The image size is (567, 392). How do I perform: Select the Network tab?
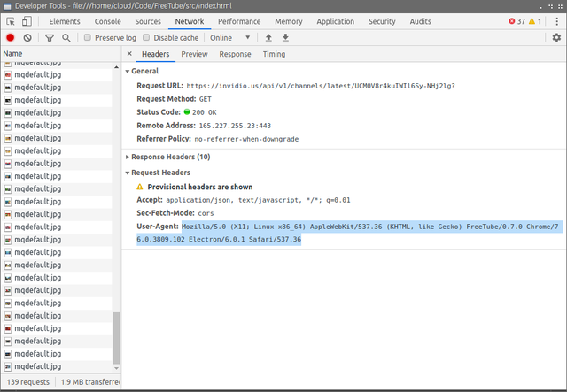(x=190, y=21)
